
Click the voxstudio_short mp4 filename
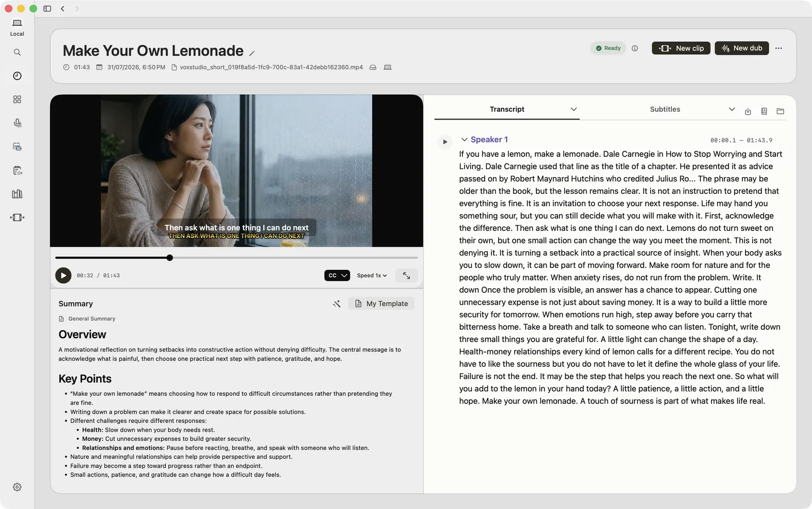point(271,67)
